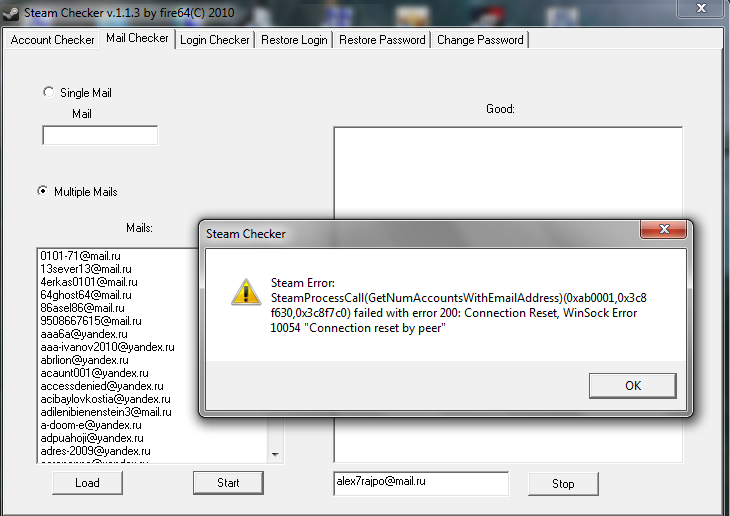Click the Steam Error message text
Screen dimensions: 730x516
coord(458,306)
